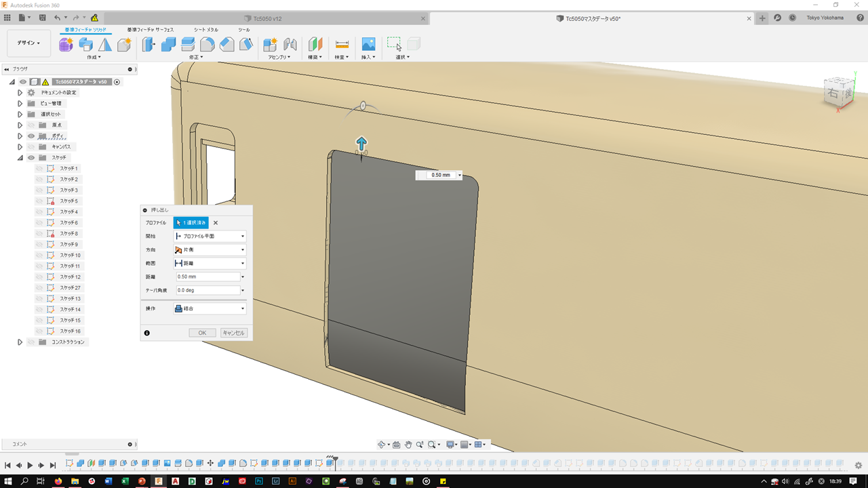
Task: Select the Pan hand tool
Action: click(x=408, y=445)
